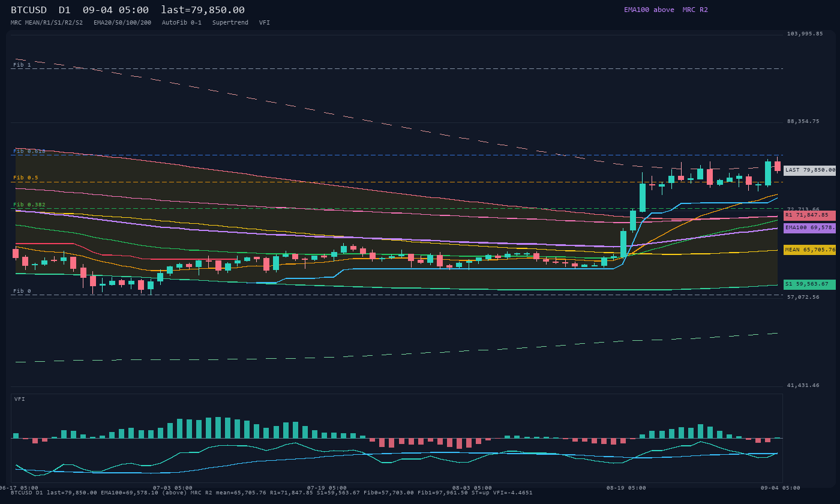Image resolution: width=840 pixels, height=504 pixels.
Task: Click the purple MRC R2 status text
Action: pyautogui.click(x=695, y=10)
